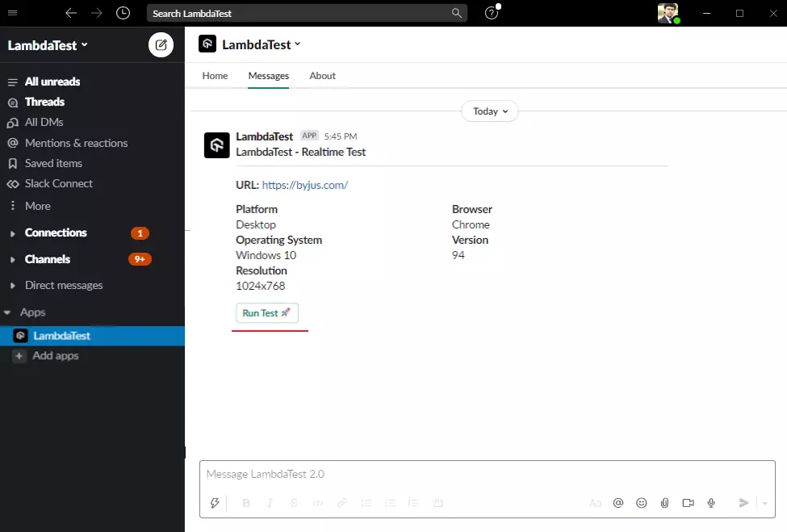Attach a file with the paperclip icon
Viewport: 787px width, 532px height.
pos(664,503)
